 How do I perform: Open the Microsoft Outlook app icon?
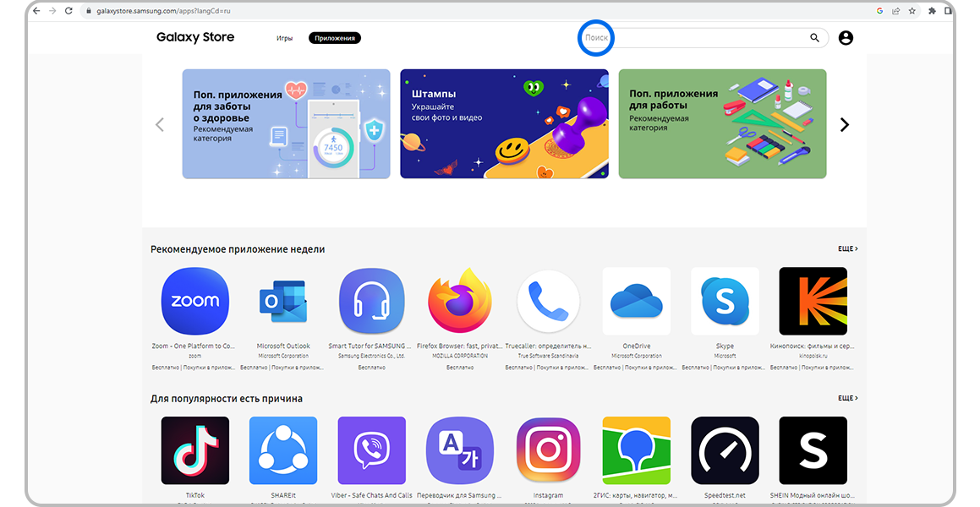(x=283, y=301)
